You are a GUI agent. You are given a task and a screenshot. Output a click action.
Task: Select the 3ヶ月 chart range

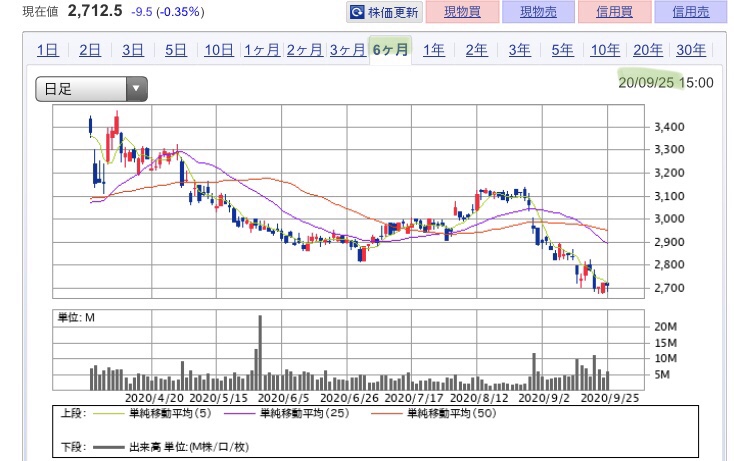coord(347,50)
